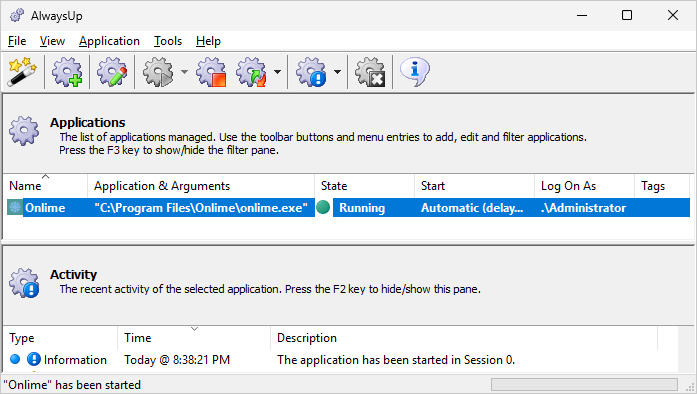Click the AlwaysUp title bar gear icon
This screenshot has height=394, width=697.
pyautogui.click(x=17, y=15)
